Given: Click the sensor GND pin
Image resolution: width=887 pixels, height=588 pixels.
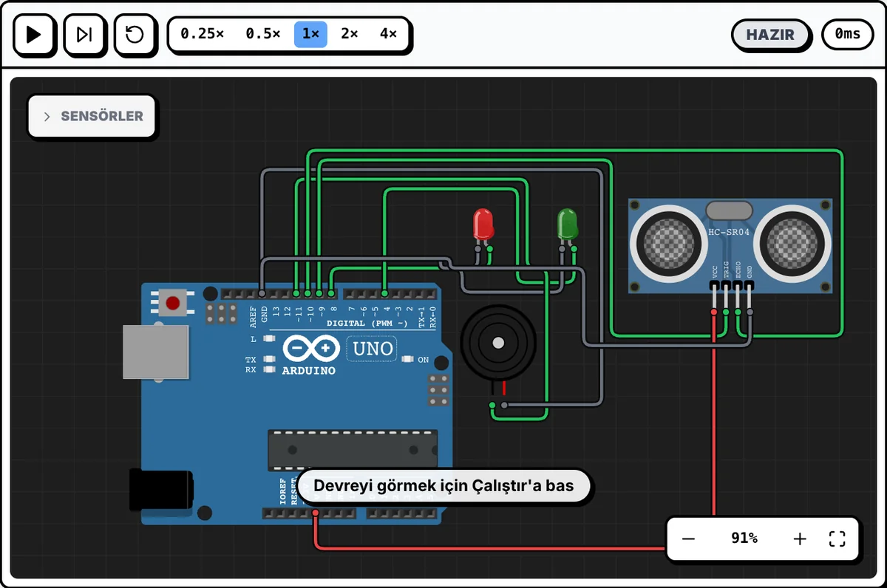Looking at the screenshot, I should point(750,312).
